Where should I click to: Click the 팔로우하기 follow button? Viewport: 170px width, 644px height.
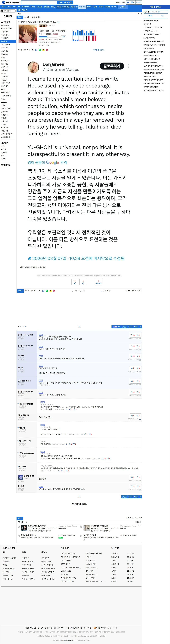(x=112, y=66)
